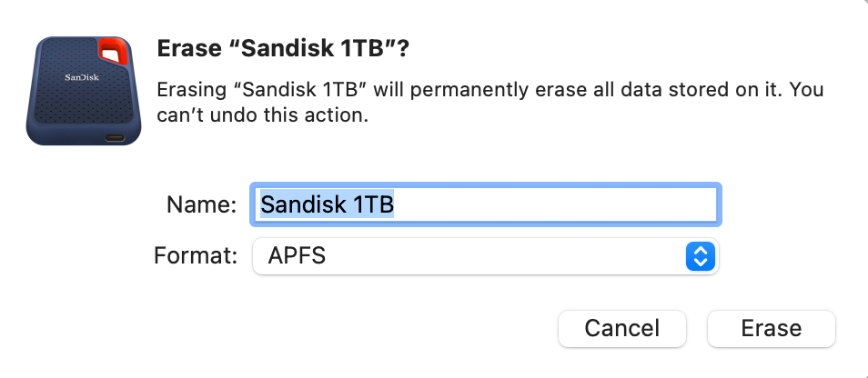Click the blue up-down chevron beside APFS
The height and width of the screenshot is (378, 868).
point(699,256)
